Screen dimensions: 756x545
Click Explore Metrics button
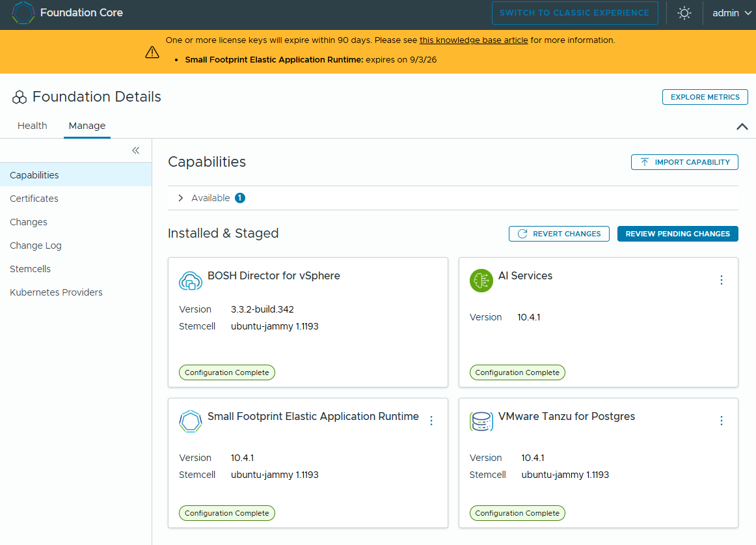tap(705, 97)
